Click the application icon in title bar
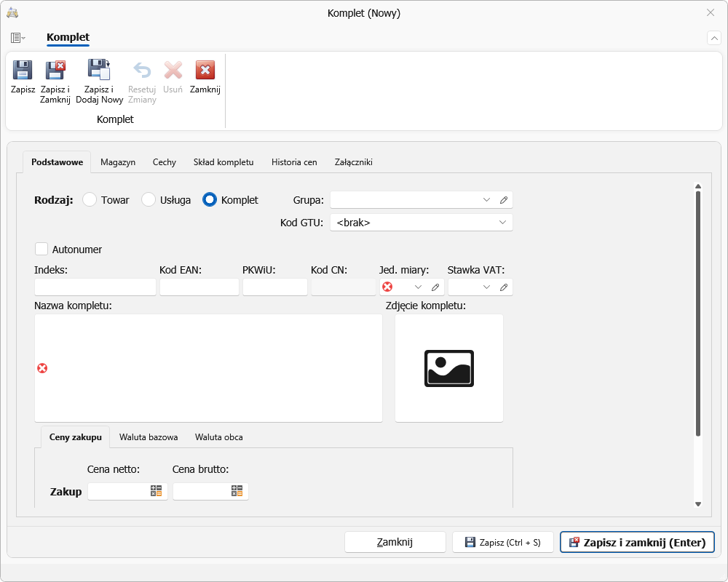 coord(12,13)
